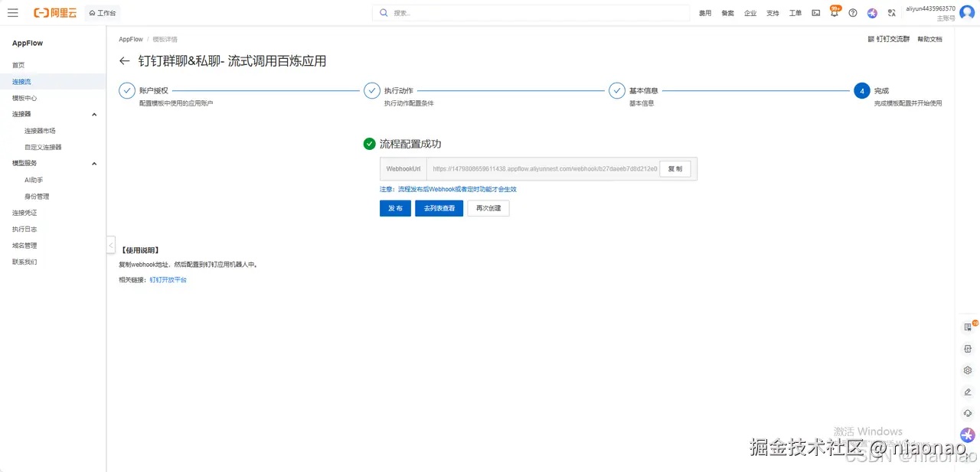Copy the WebhookUrl using 复制 button
Viewport: 980px width, 472px height.
[675, 168]
